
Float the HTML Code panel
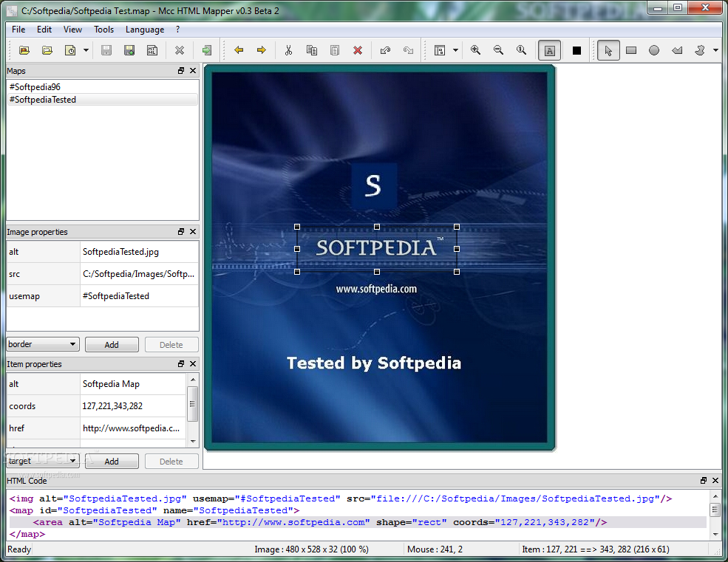704,480
